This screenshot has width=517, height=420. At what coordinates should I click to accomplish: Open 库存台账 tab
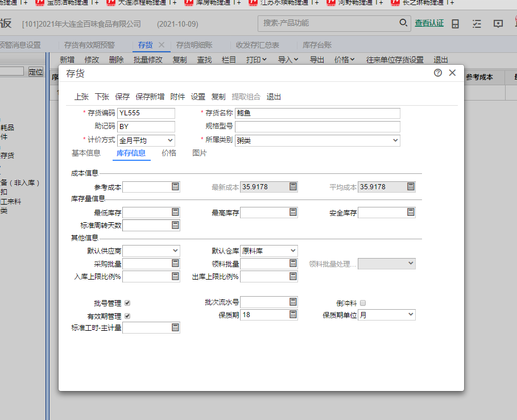(x=317, y=45)
